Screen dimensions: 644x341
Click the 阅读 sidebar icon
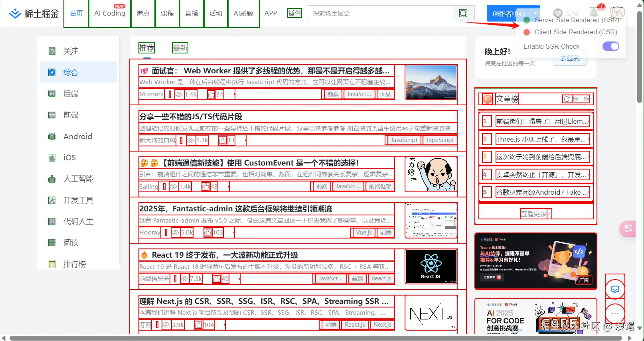(52, 242)
